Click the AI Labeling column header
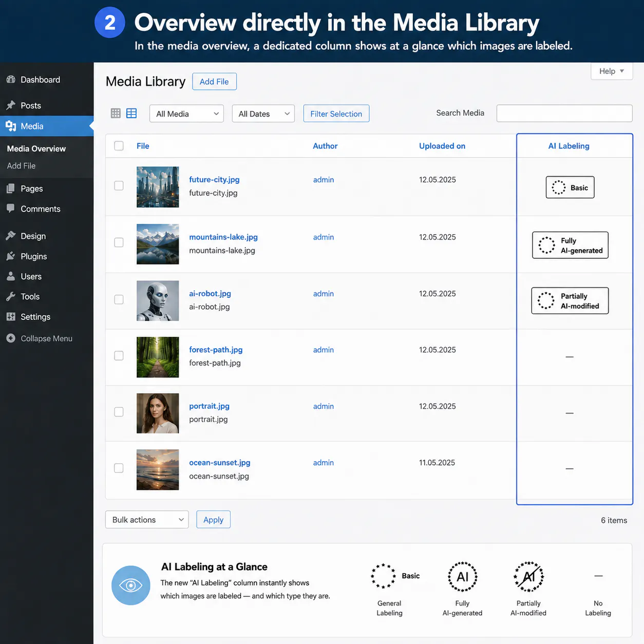 (569, 146)
